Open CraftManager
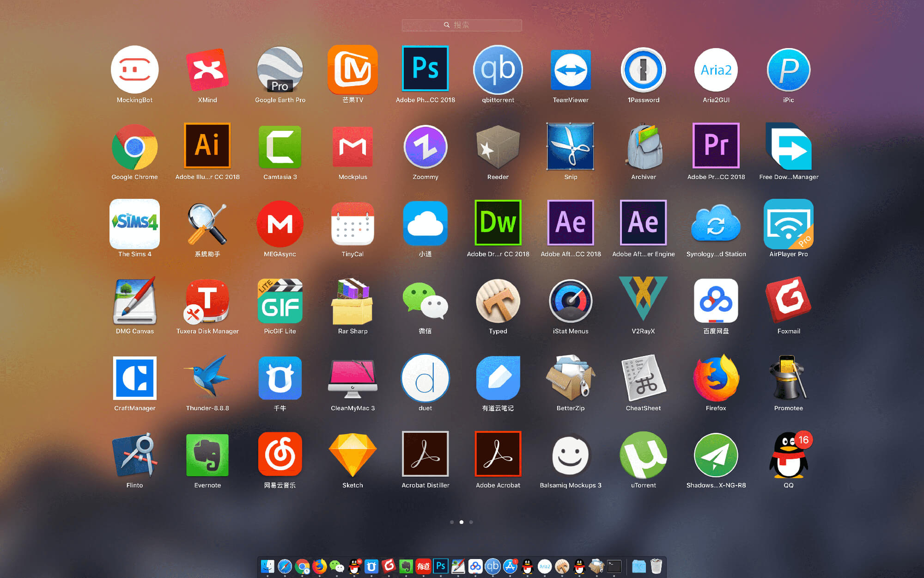 tap(134, 378)
